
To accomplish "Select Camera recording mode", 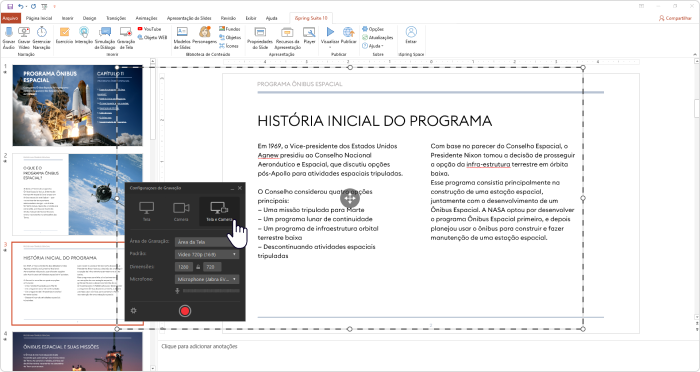I will tap(181, 211).
